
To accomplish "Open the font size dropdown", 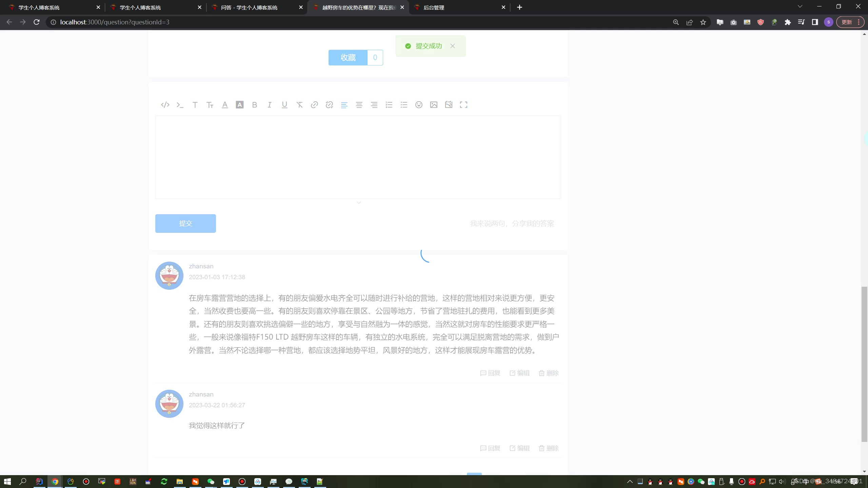I will [210, 105].
